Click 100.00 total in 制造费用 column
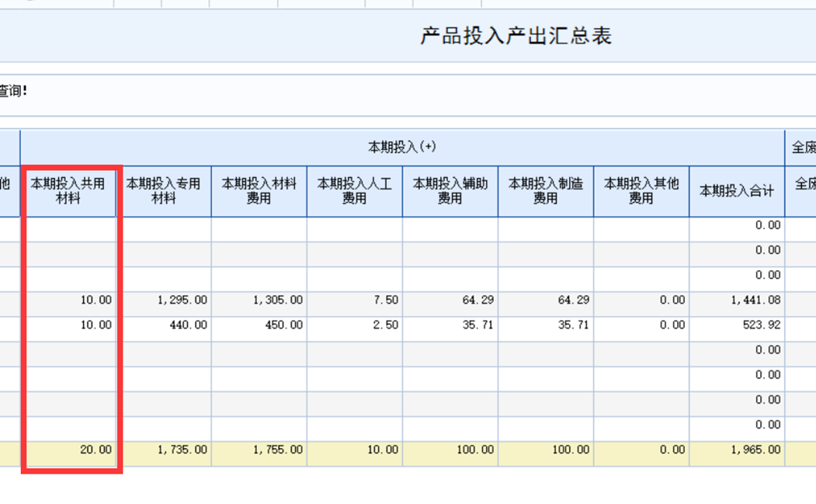Image resolution: width=816 pixels, height=504 pixels. click(x=546, y=454)
